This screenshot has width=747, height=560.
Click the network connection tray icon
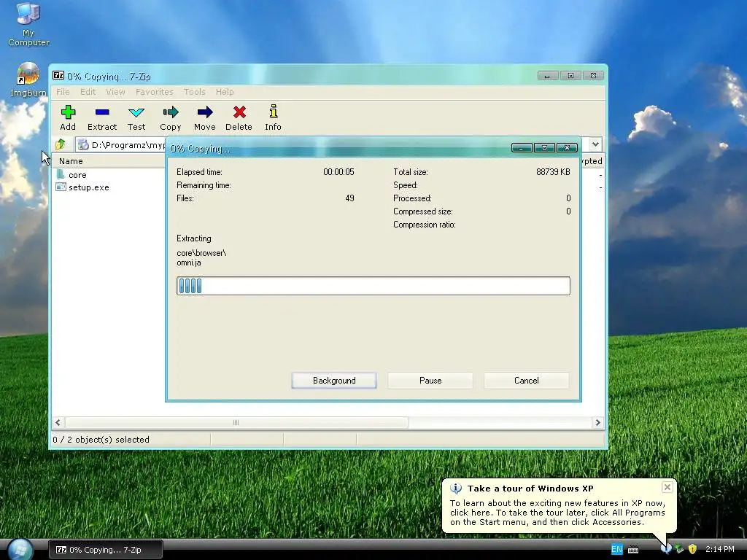679,549
